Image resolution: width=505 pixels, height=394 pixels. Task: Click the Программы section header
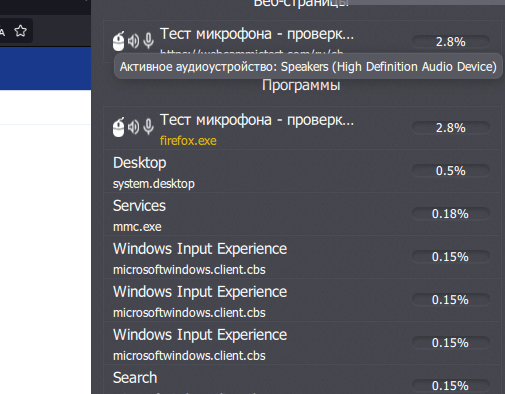(301, 85)
